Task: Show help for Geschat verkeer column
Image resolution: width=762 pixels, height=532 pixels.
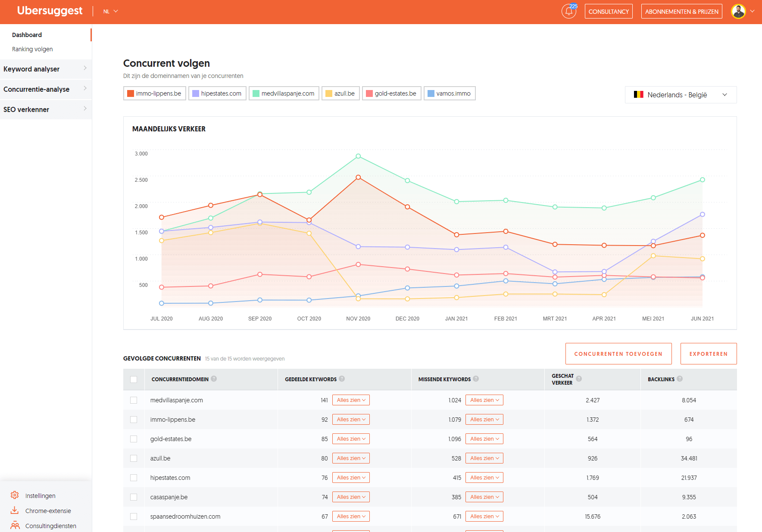Action: click(579, 379)
